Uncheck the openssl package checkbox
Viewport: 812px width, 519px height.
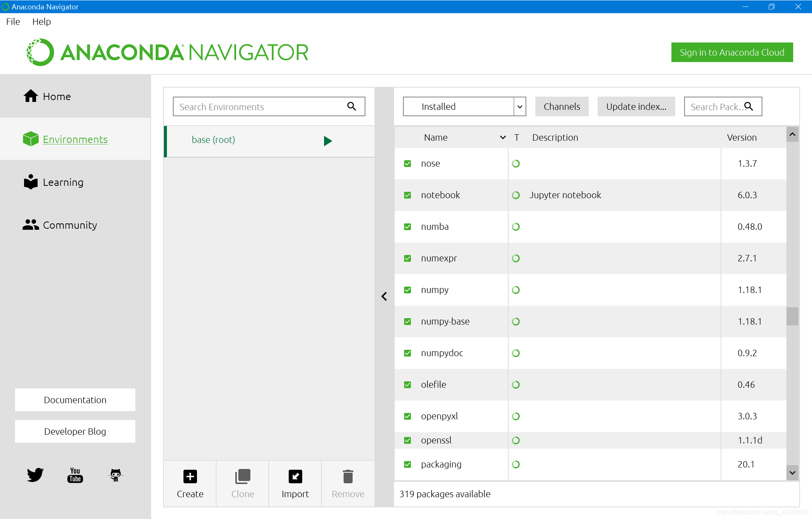click(408, 440)
